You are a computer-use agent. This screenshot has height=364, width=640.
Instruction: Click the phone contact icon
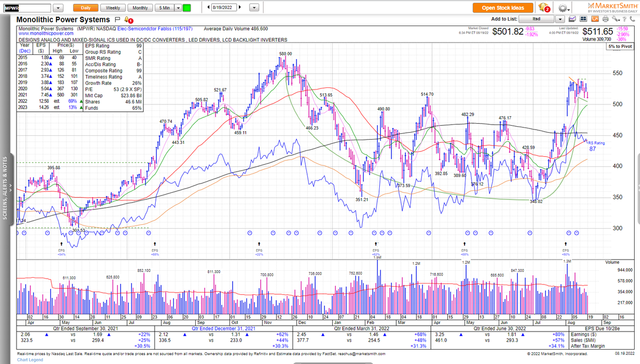[632, 19]
